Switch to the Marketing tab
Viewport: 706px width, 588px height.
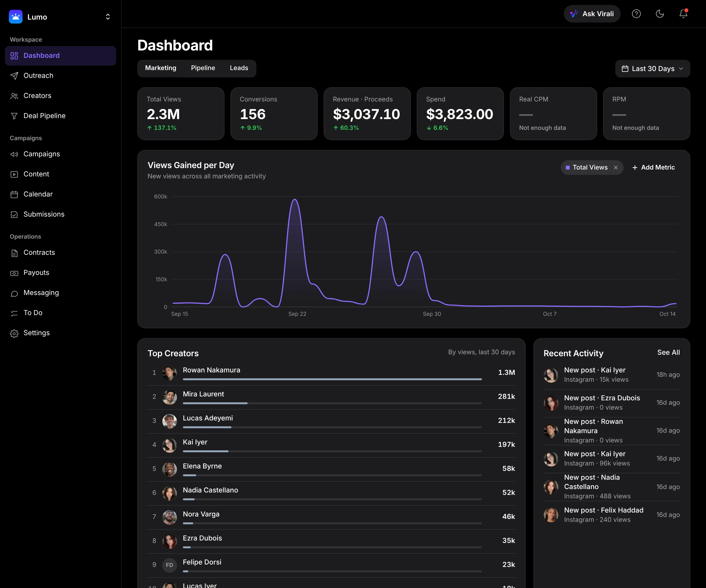(161, 68)
